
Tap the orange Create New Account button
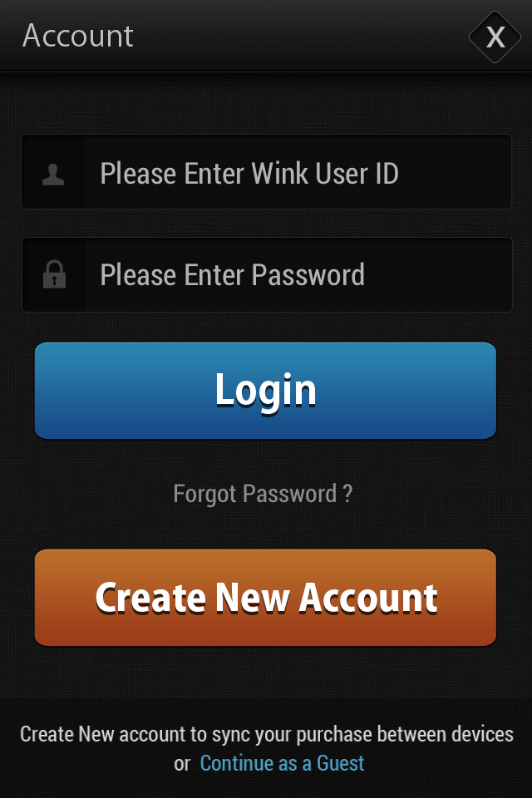point(265,598)
